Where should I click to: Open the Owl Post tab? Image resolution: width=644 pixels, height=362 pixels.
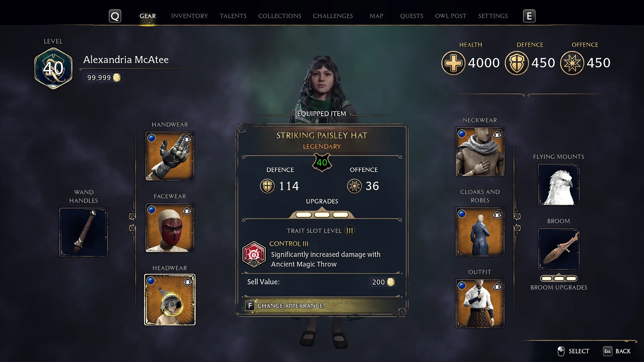(x=450, y=16)
